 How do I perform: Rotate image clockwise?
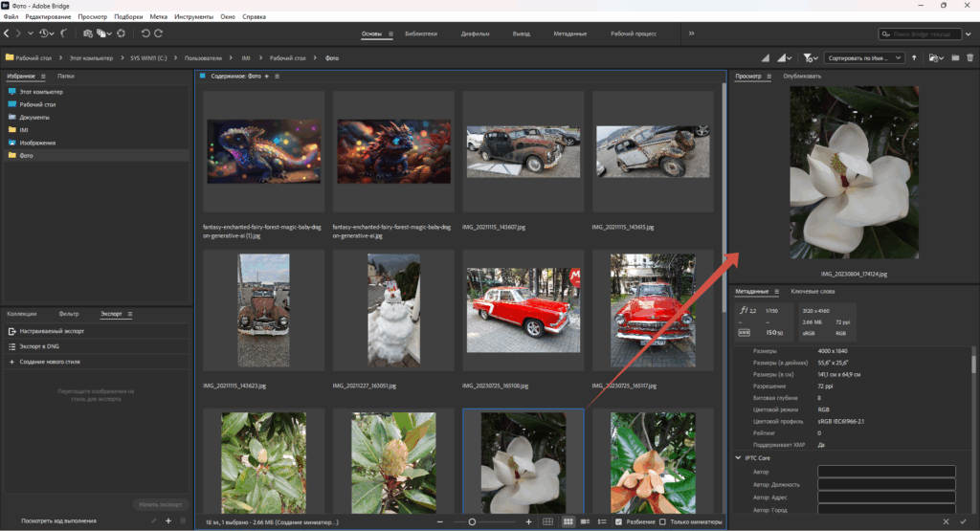pyautogui.click(x=158, y=33)
